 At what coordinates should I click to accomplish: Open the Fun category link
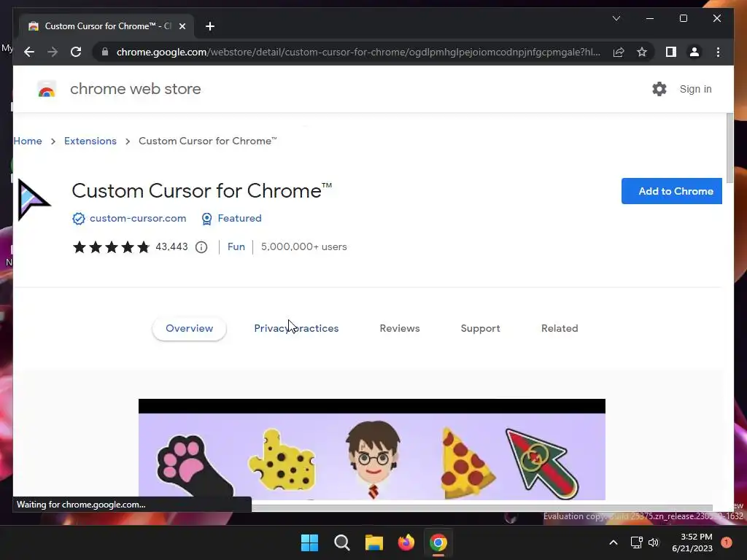pyautogui.click(x=236, y=246)
